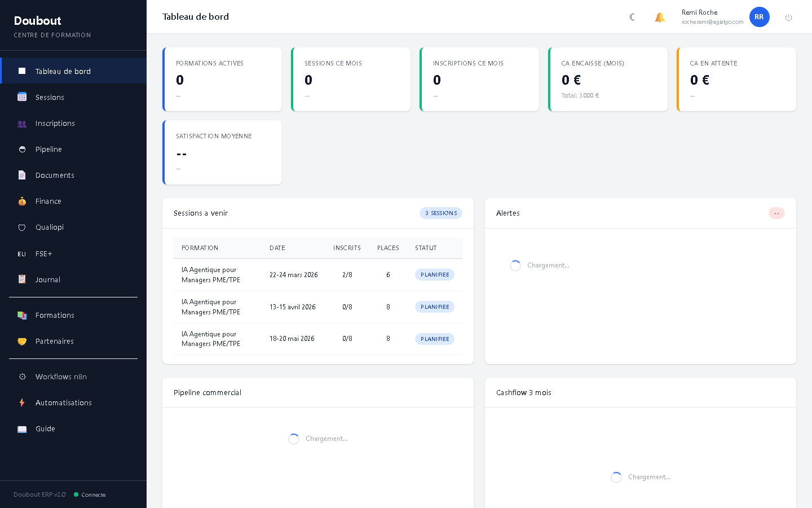Image resolution: width=812 pixels, height=508 pixels.
Task: Click the power logout icon
Action: click(x=788, y=17)
